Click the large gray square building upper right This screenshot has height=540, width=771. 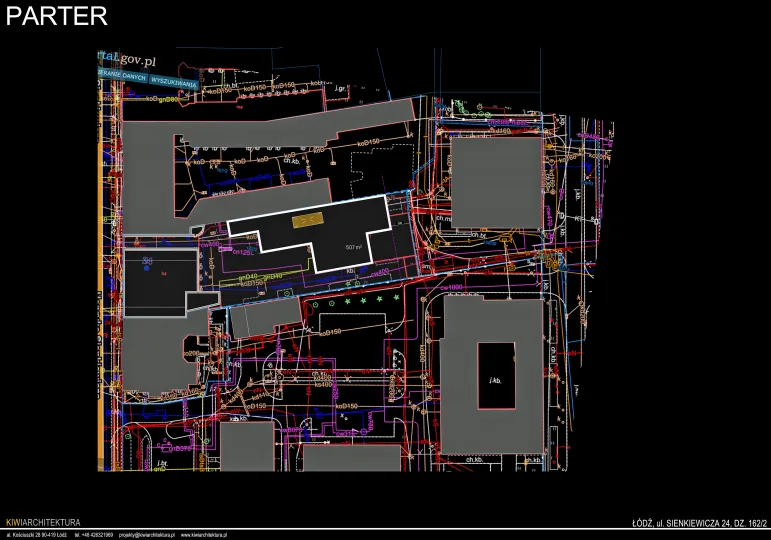(498, 182)
